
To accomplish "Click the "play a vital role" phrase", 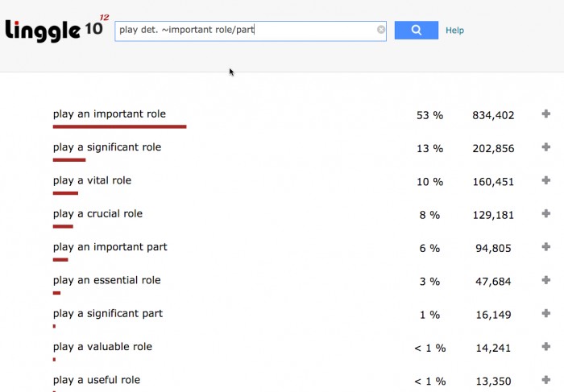I will (92, 181).
